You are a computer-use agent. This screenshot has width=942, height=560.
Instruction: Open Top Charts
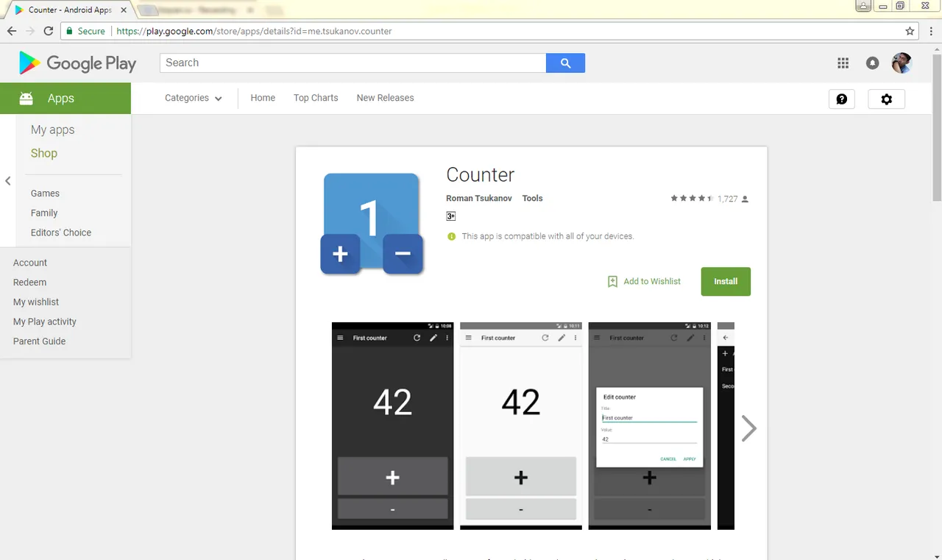pos(316,98)
